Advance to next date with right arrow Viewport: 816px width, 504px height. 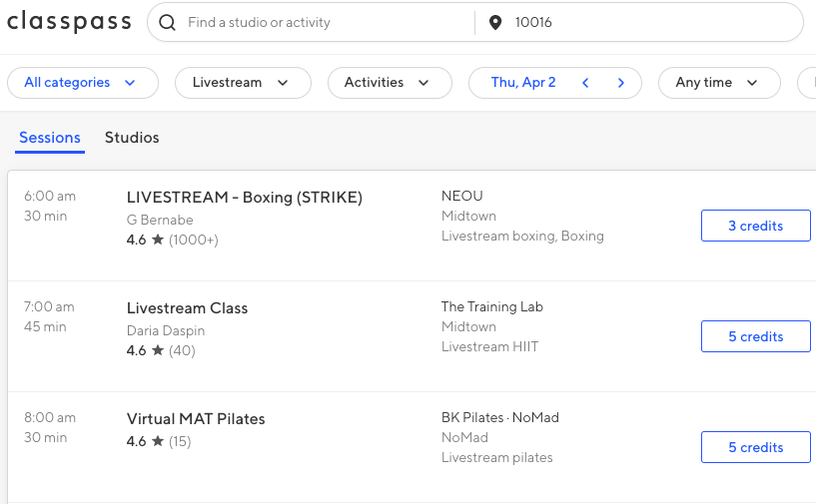pyautogui.click(x=621, y=83)
